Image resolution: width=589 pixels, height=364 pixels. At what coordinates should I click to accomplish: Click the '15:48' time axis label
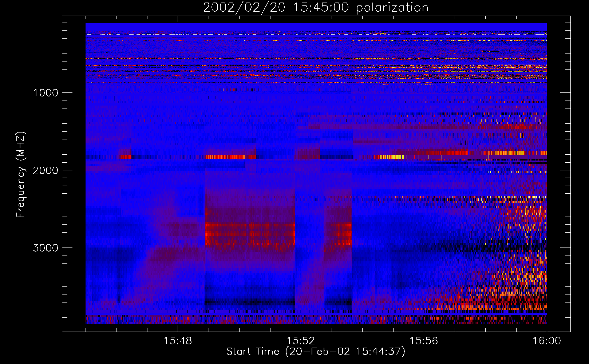click(x=178, y=341)
